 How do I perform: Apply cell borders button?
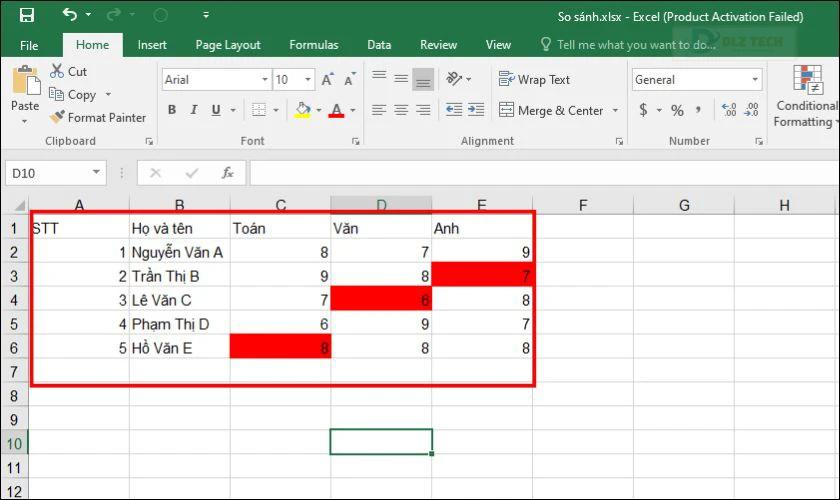(x=259, y=110)
